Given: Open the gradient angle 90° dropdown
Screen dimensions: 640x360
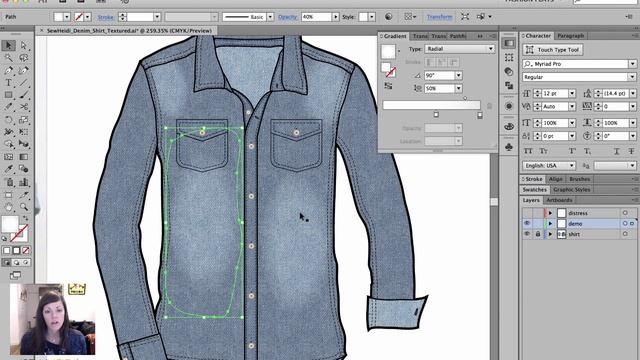Looking at the screenshot, I should pos(459,76).
